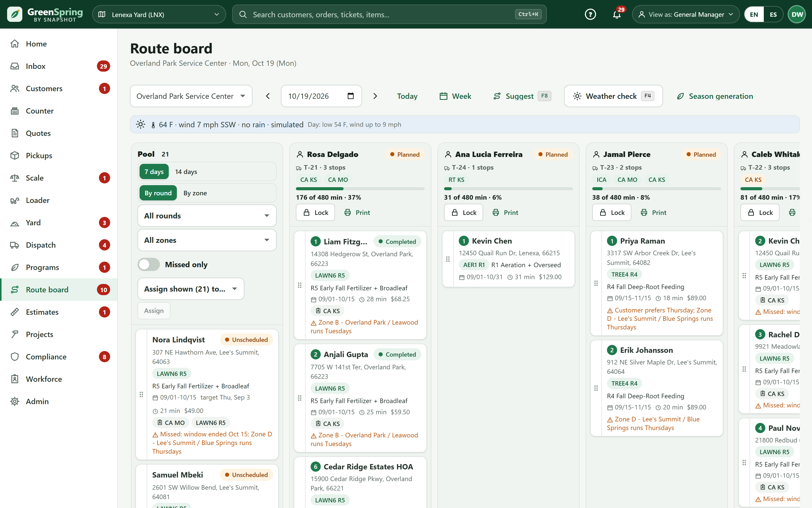
Task: Open notifications bell with 29 badge
Action: 617,14
